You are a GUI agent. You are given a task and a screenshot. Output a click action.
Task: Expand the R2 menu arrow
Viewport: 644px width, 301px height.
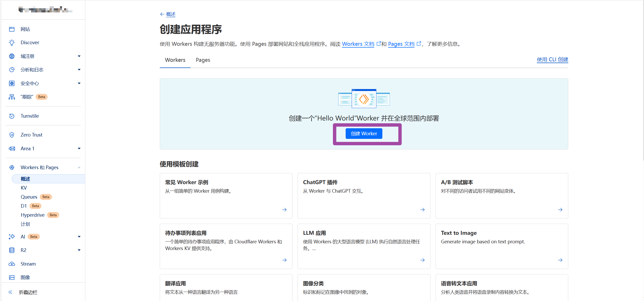(79, 250)
